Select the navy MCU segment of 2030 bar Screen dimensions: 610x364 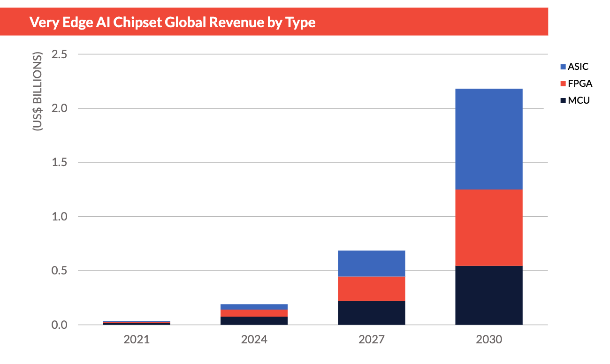pos(488,295)
